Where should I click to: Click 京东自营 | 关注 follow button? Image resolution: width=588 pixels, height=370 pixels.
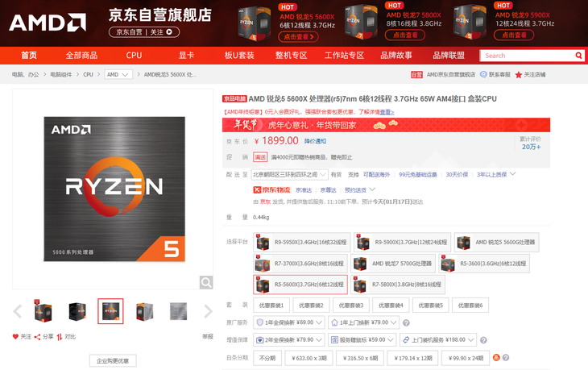[144, 32]
